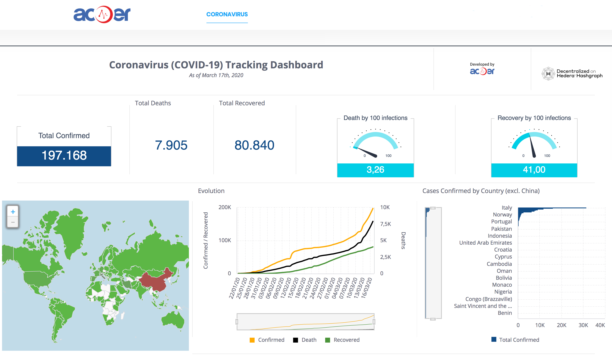Click the blue Total Confirmed legend swatch

(494, 339)
